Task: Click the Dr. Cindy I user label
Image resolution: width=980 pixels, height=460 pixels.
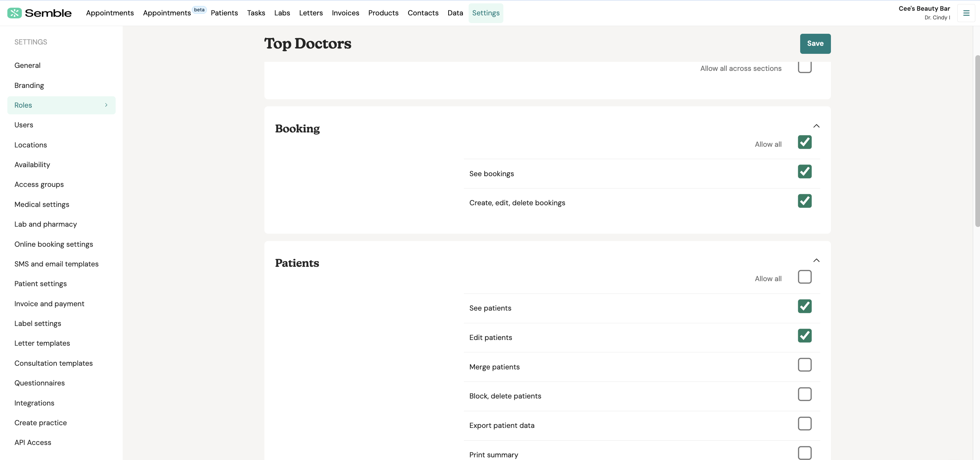Action: (x=937, y=17)
